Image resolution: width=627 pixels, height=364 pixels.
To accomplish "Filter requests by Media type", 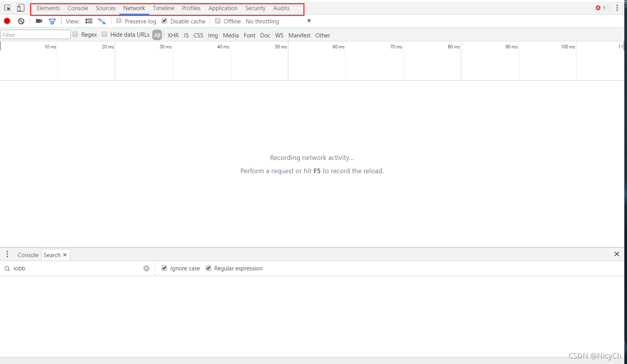I will point(231,36).
